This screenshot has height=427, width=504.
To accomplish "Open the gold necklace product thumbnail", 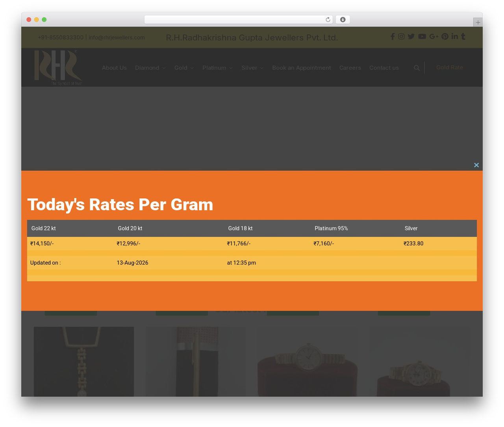I will tap(84, 362).
